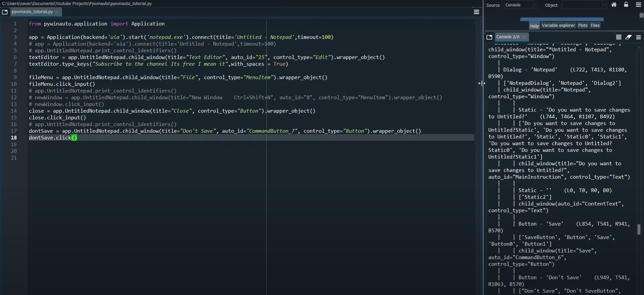Image resolution: width=644 pixels, height=295 pixels.
Task: Open the editor pane options hamburger menu
Action: tap(476, 12)
